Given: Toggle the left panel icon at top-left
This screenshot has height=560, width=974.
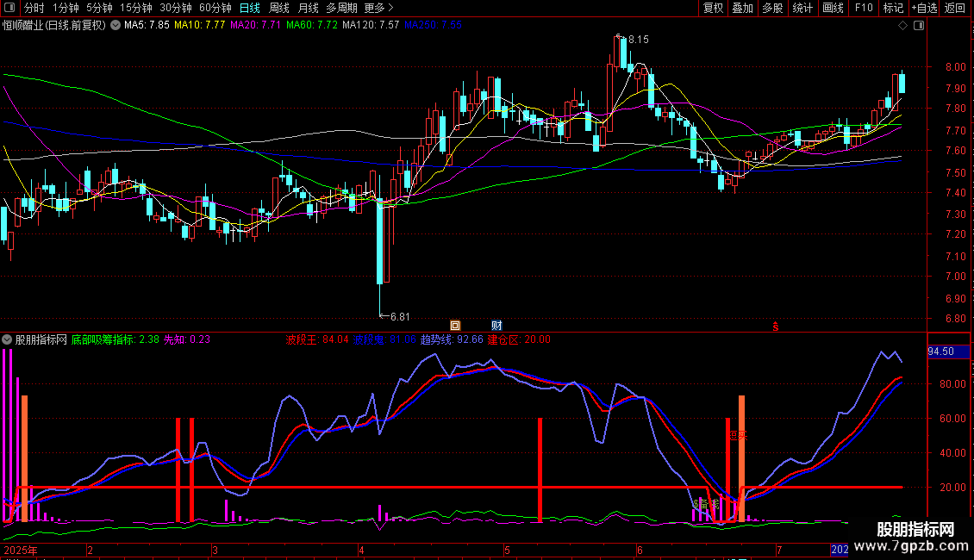Looking at the screenshot, I should [x=9, y=8].
